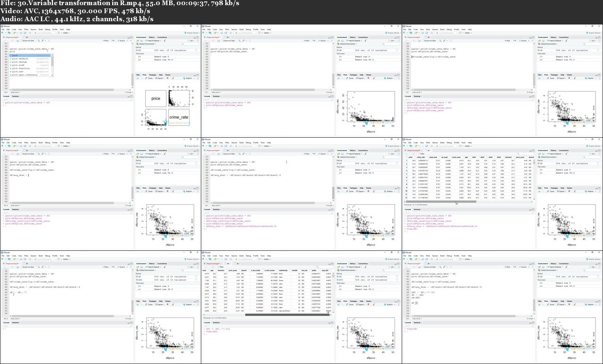Open Import Dataset dropdown in autocomplete frame
603x364 pixels.
point(153,41)
